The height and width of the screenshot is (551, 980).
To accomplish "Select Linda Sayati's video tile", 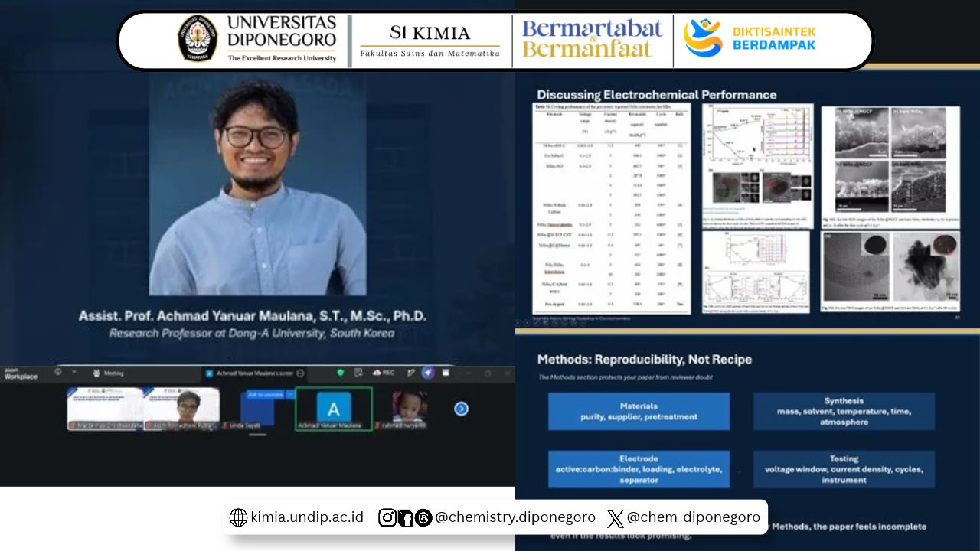I will pyautogui.click(x=257, y=409).
